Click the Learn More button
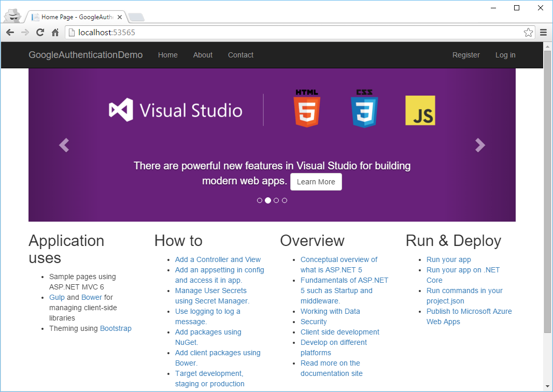Screen dimensions: 553x392 coord(316,182)
